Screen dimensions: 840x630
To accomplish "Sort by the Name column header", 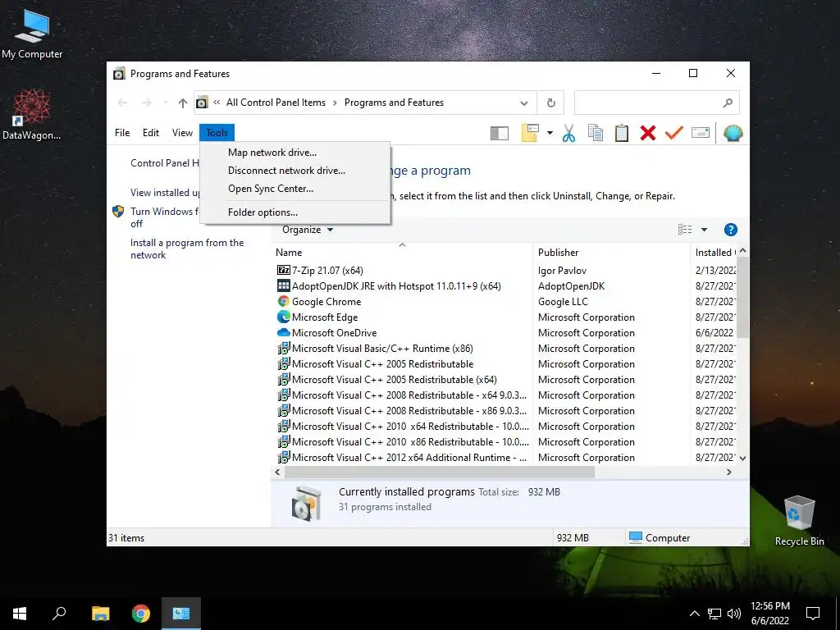I will click(x=402, y=253).
